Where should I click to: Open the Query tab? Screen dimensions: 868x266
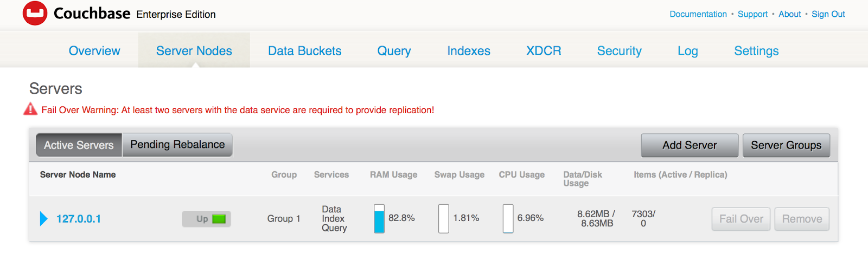coord(394,51)
